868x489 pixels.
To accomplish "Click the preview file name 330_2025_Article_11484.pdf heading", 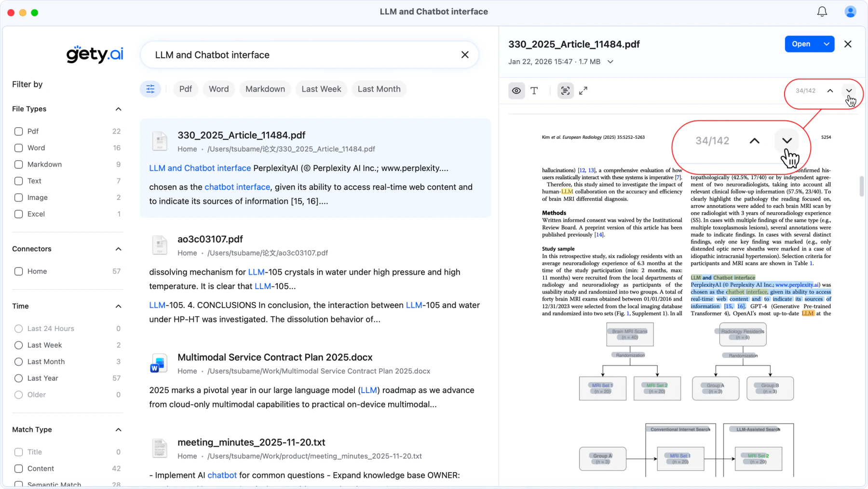I will 574,44.
